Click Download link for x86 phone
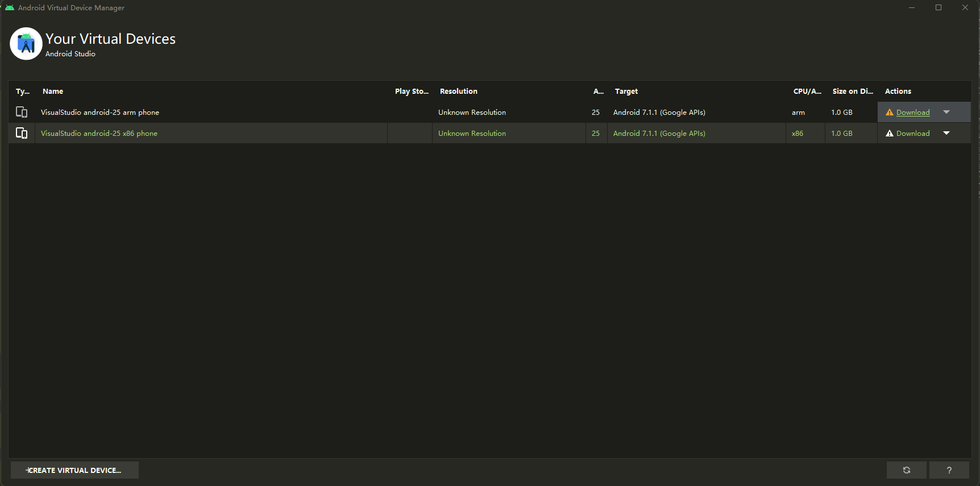Screen dimensions: 980x486 (x=913, y=134)
